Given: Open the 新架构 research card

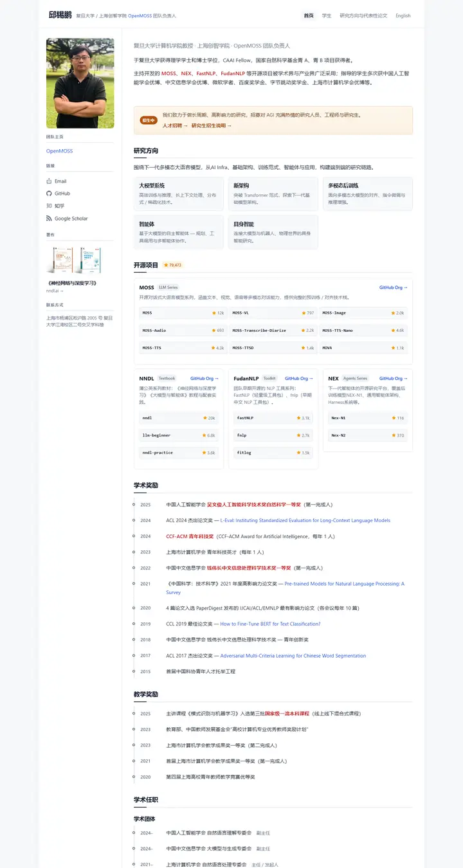Looking at the screenshot, I should click(x=273, y=194).
